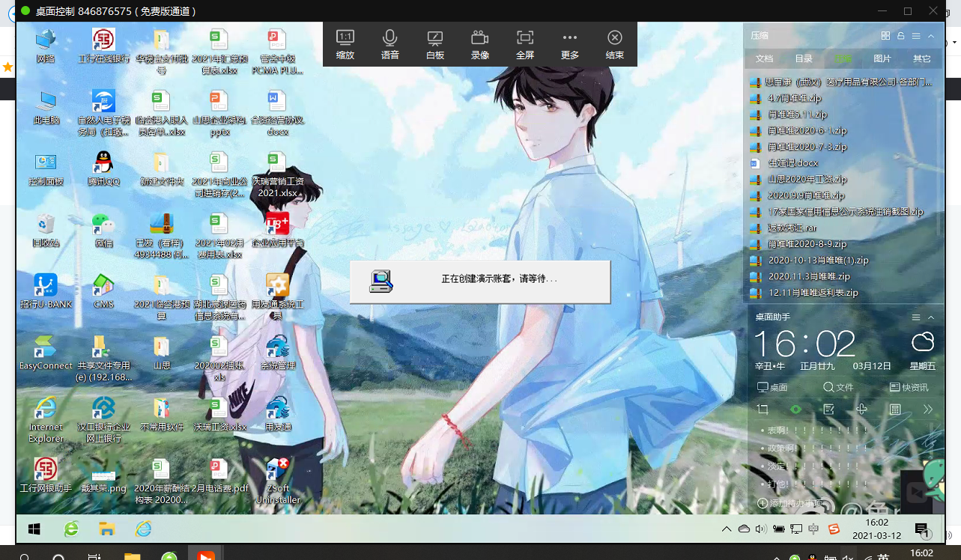Switch to the 目录 tab
961x560 pixels.
tap(804, 58)
